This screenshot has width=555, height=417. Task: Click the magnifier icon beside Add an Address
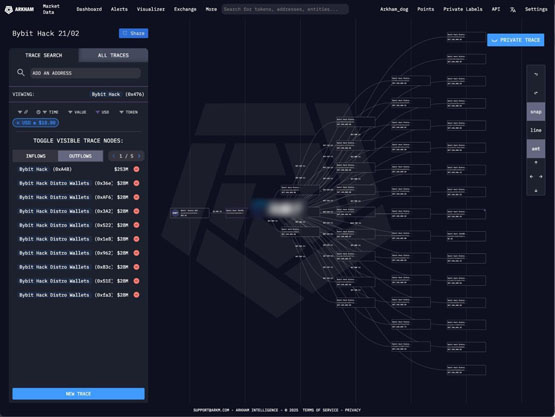coord(21,73)
